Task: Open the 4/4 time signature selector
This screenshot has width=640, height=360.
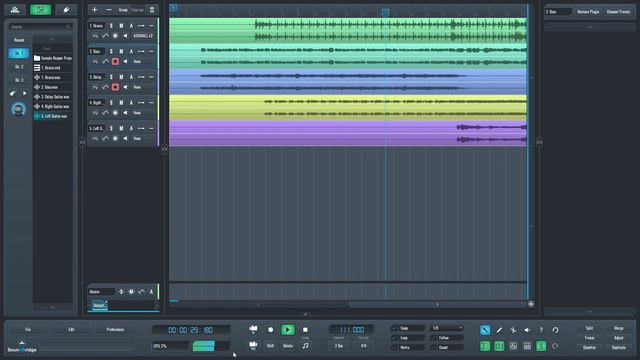Action: pyautogui.click(x=363, y=346)
